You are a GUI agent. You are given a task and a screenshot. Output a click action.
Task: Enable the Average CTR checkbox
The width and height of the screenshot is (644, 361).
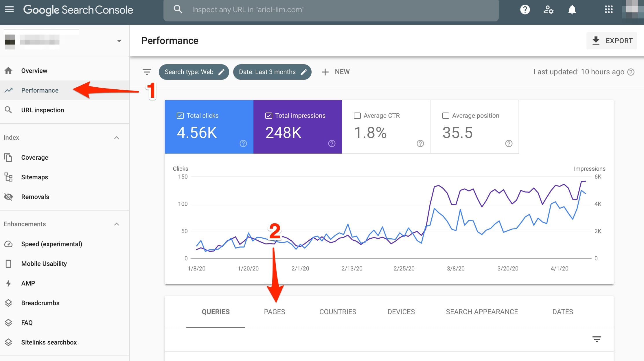[357, 116]
